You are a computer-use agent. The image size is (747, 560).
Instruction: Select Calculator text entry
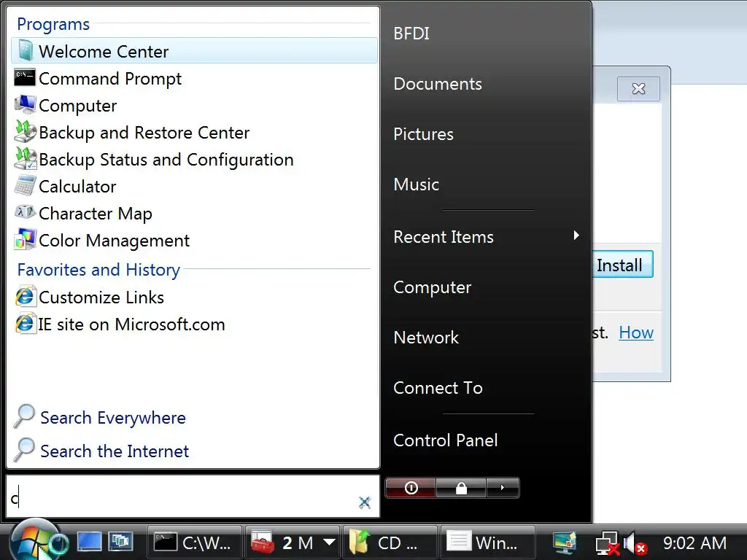click(x=77, y=187)
